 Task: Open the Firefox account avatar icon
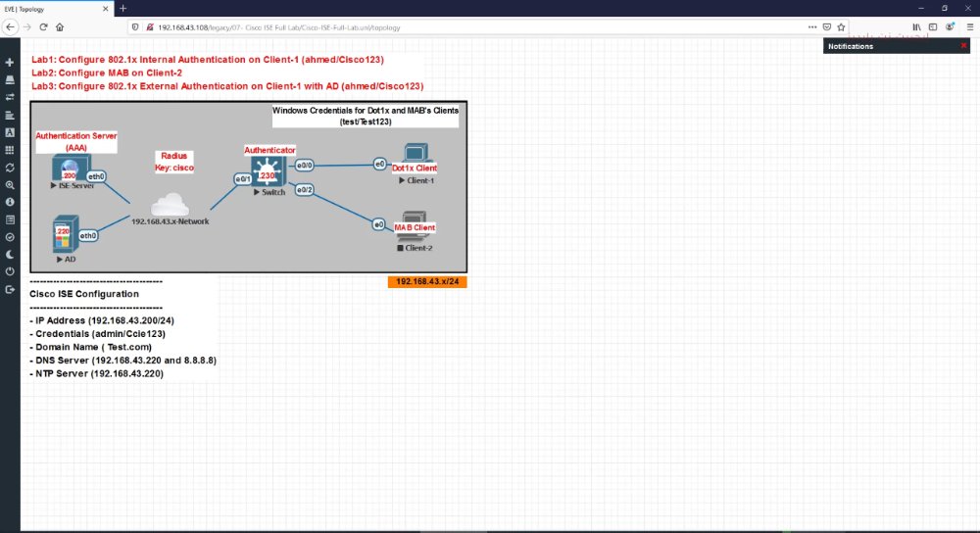tap(950, 26)
